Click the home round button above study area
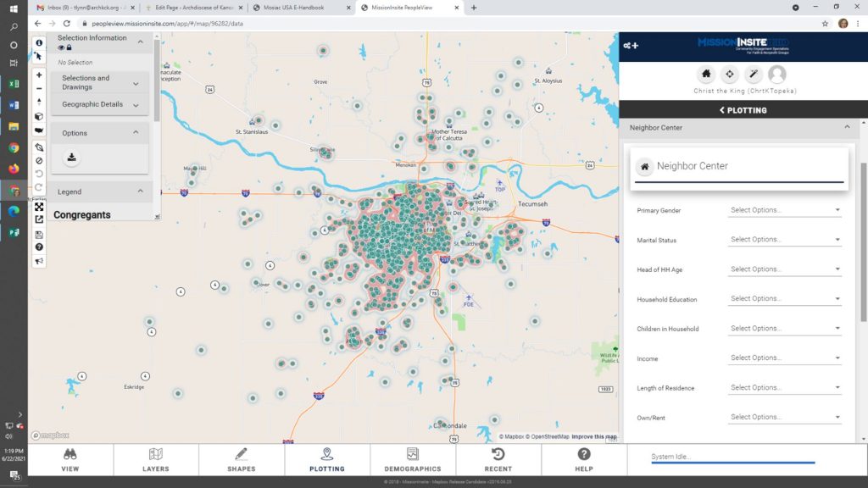Image resolution: width=868 pixels, height=488 pixels. (x=706, y=75)
